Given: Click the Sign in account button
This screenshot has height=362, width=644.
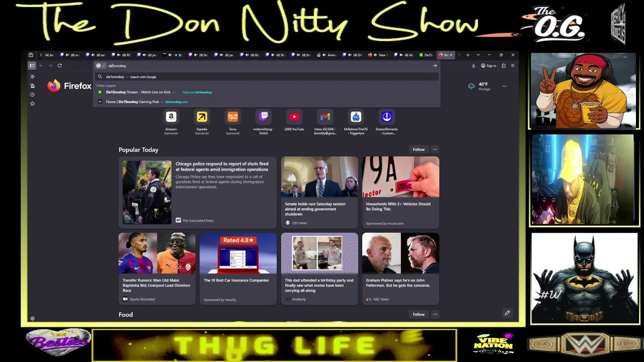Looking at the screenshot, I should pyautogui.click(x=489, y=65).
